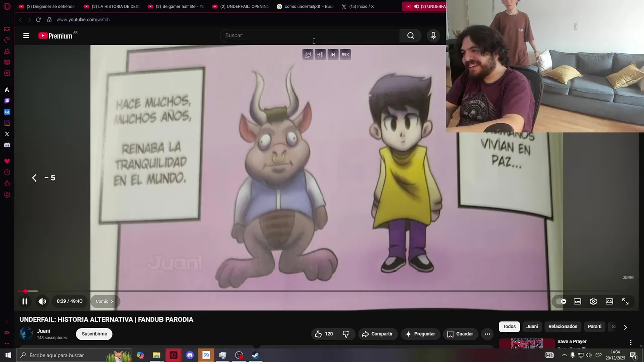Open video settings gear in player
This screenshot has width=644, height=362.
[x=593, y=301]
